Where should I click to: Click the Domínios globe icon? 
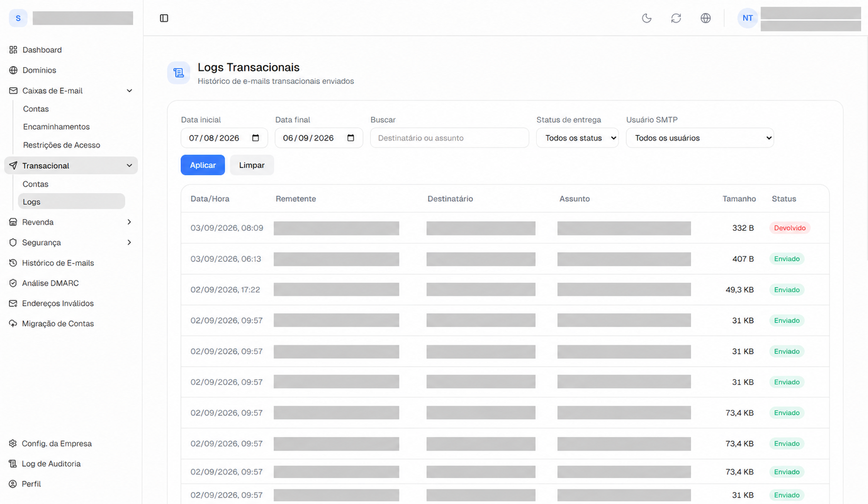point(13,70)
